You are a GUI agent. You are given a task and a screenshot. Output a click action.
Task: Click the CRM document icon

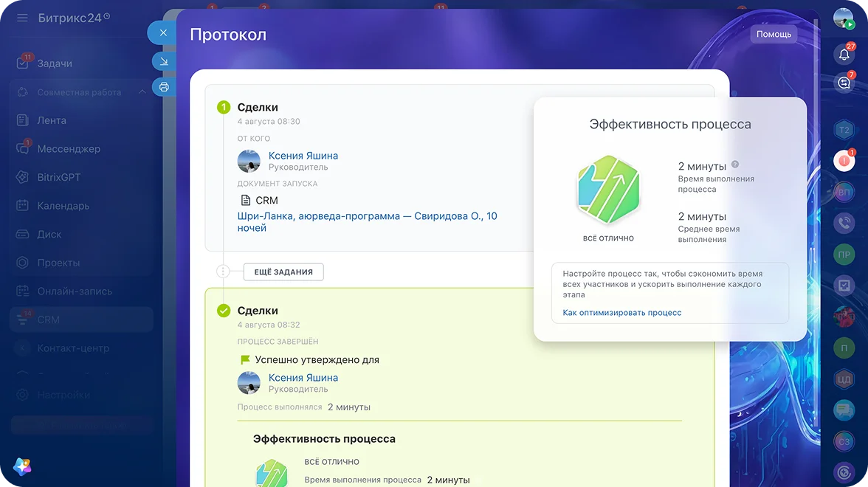pos(246,201)
